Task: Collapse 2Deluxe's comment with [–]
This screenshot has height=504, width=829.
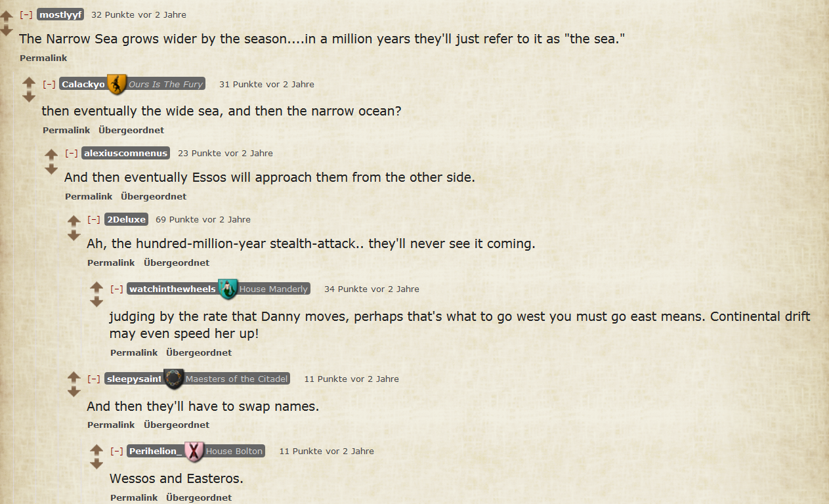Action: 94,219
